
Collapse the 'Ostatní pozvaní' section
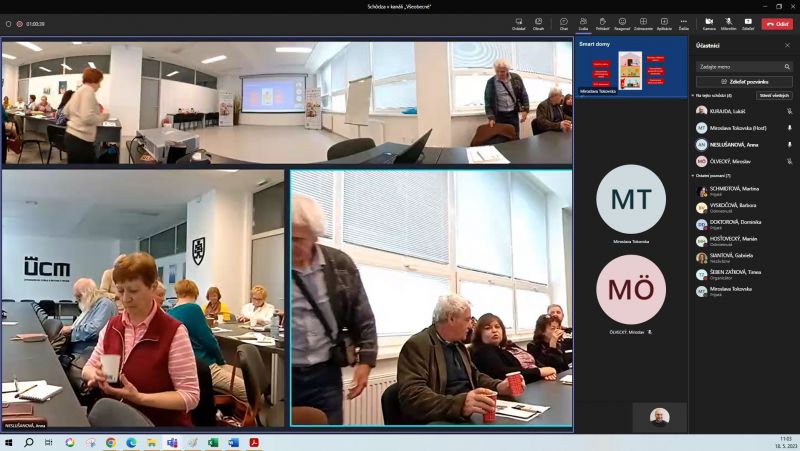click(x=692, y=175)
